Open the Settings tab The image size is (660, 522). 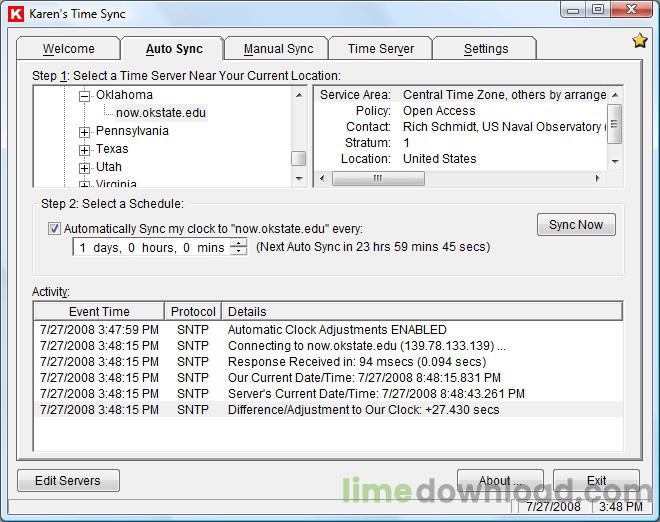click(486, 49)
